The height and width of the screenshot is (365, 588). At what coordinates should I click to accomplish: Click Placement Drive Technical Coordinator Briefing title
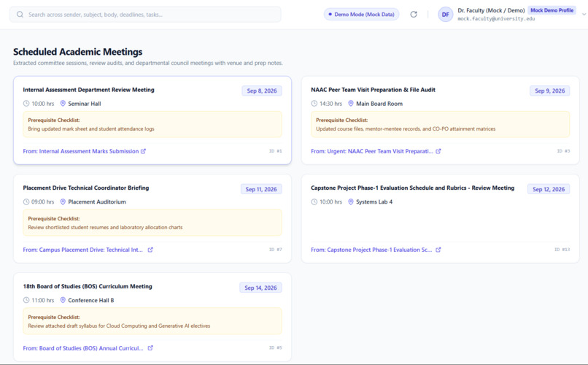(86, 188)
